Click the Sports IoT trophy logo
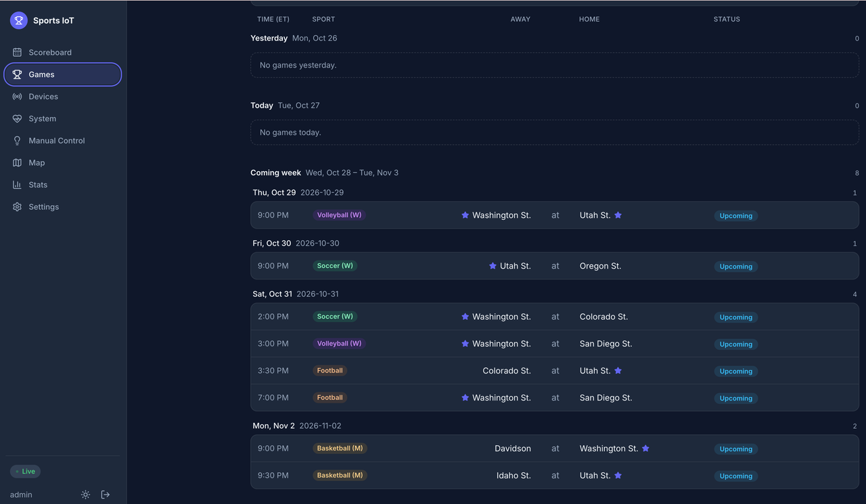Screen dimensions: 866x504 pyautogui.click(x=19, y=20)
